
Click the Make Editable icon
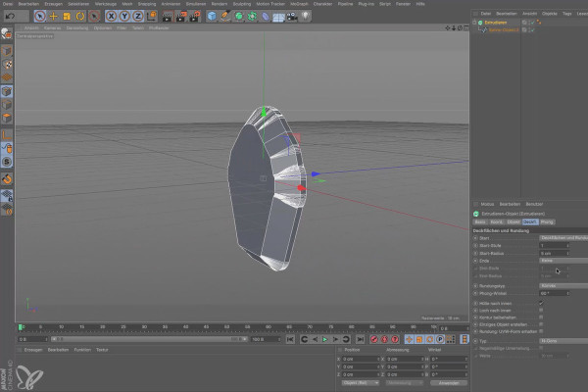click(7, 34)
